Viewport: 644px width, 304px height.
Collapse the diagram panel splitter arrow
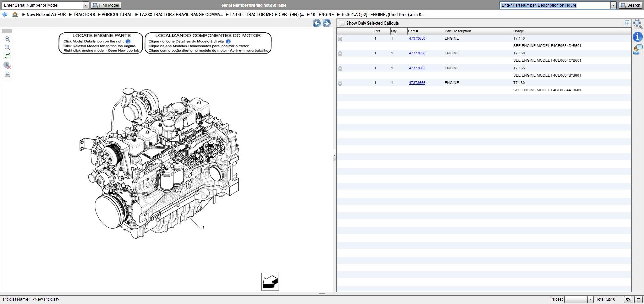335,155
